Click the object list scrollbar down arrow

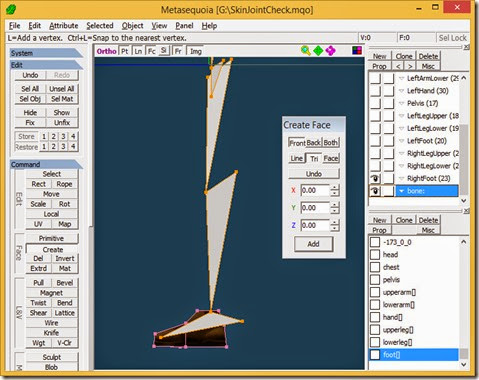tap(464, 201)
